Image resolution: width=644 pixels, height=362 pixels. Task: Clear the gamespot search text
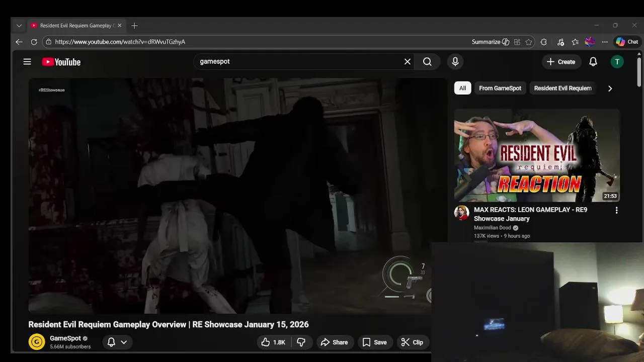(x=408, y=61)
